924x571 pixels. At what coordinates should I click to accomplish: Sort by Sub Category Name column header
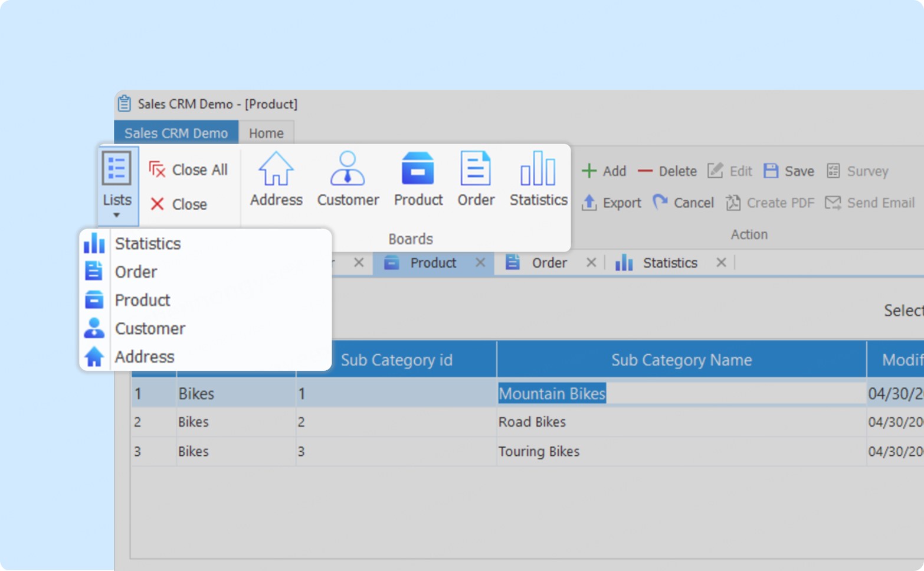[681, 360]
